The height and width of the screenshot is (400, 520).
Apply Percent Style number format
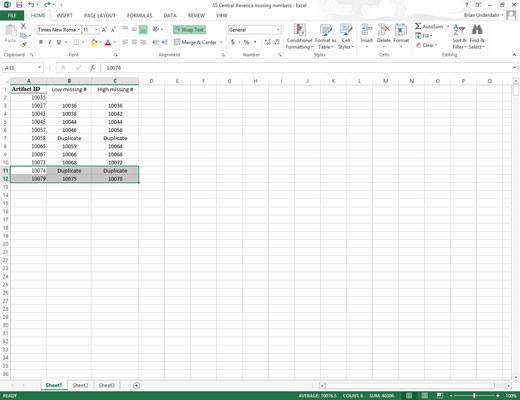coord(246,42)
